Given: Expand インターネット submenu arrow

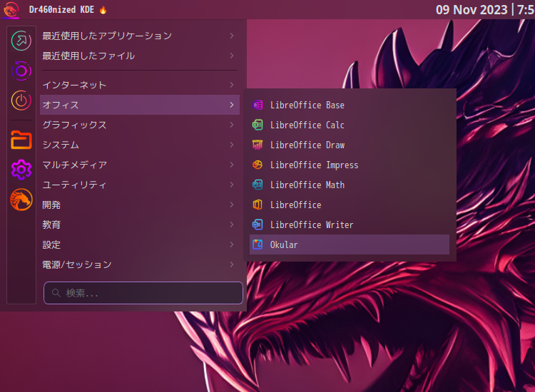Looking at the screenshot, I should (232, 85).
